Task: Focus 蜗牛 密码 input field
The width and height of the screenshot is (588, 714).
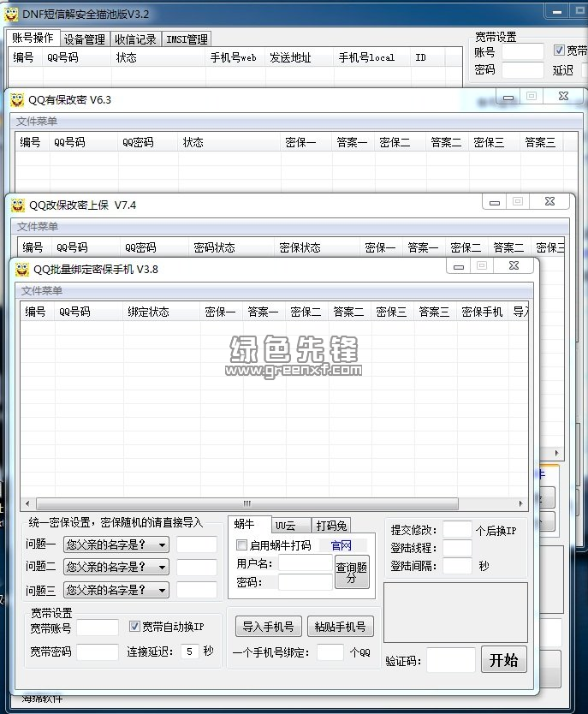Action: [306, 581]
